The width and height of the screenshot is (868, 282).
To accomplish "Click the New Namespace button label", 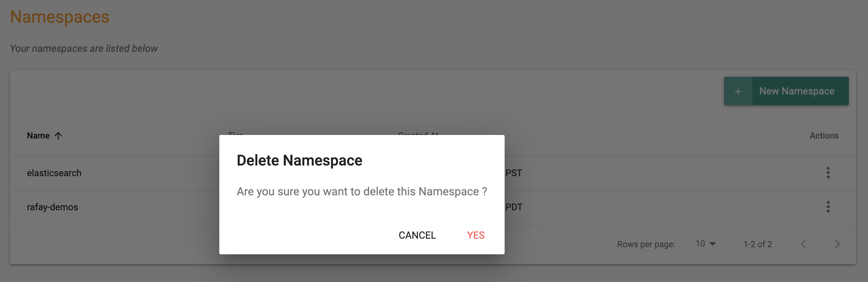I will click(x=797, y=91).
